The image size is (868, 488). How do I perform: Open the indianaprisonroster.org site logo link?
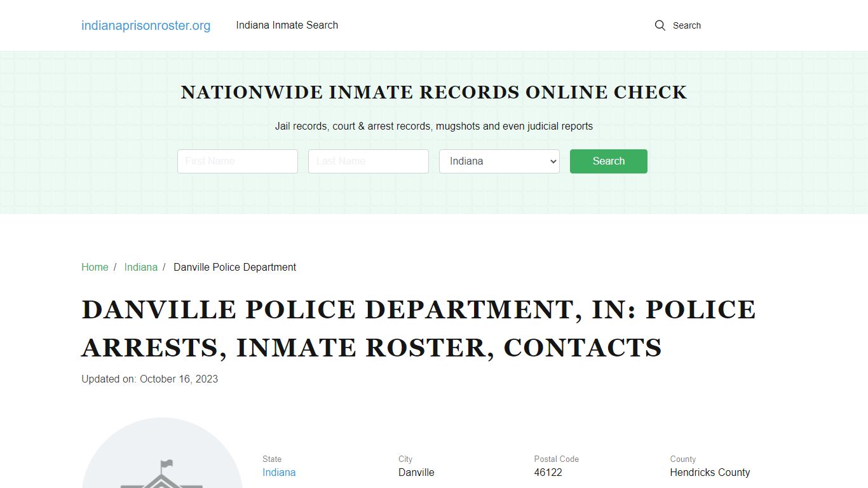point(146,25)
